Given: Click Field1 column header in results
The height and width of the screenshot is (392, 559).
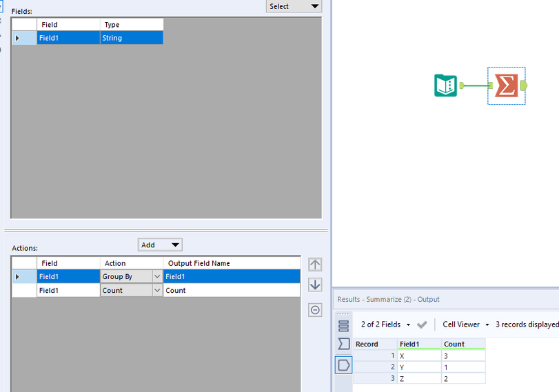Looking at the screenshot, I should [419, 344].
